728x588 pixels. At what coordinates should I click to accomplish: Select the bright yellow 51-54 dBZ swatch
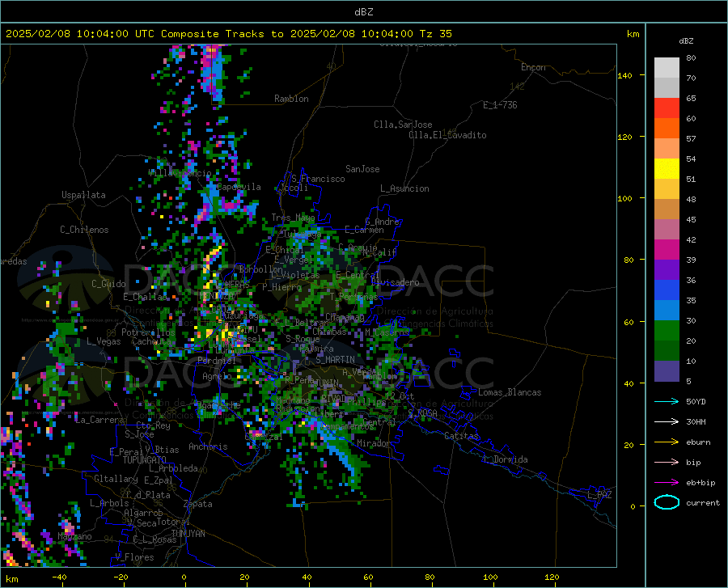click(x=667, y=169)
